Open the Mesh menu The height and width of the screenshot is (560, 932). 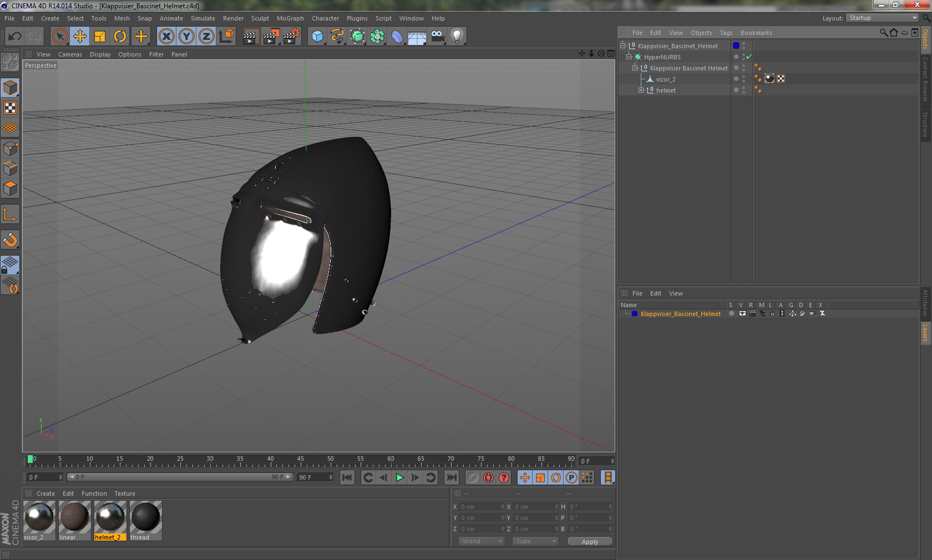click(x=122, y=18)
